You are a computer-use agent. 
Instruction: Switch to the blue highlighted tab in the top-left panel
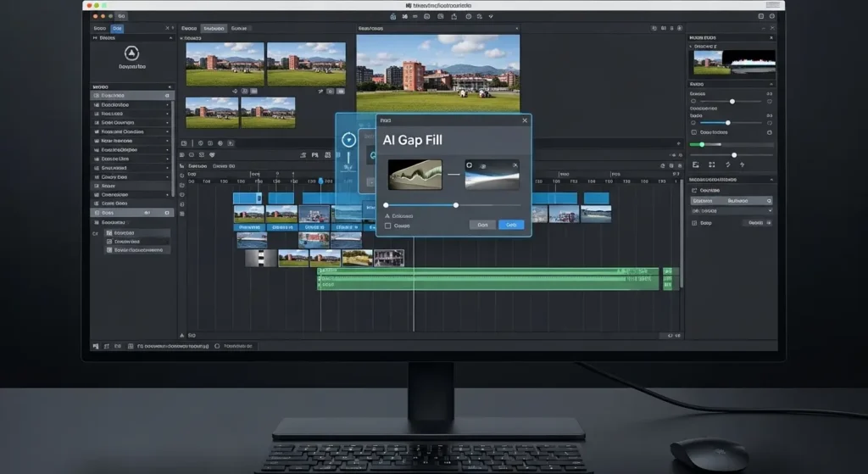pyautogui.click(x=117, y=28)
